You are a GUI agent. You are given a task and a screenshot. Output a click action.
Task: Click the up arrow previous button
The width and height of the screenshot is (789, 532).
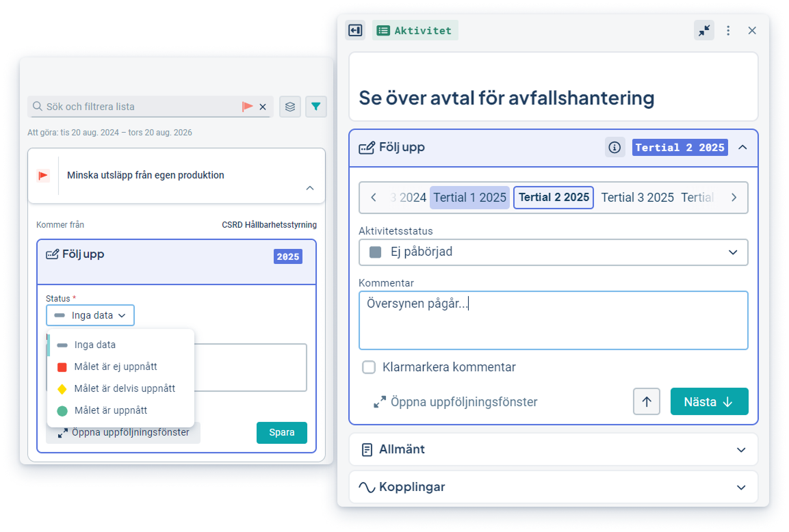pos(647,401)
